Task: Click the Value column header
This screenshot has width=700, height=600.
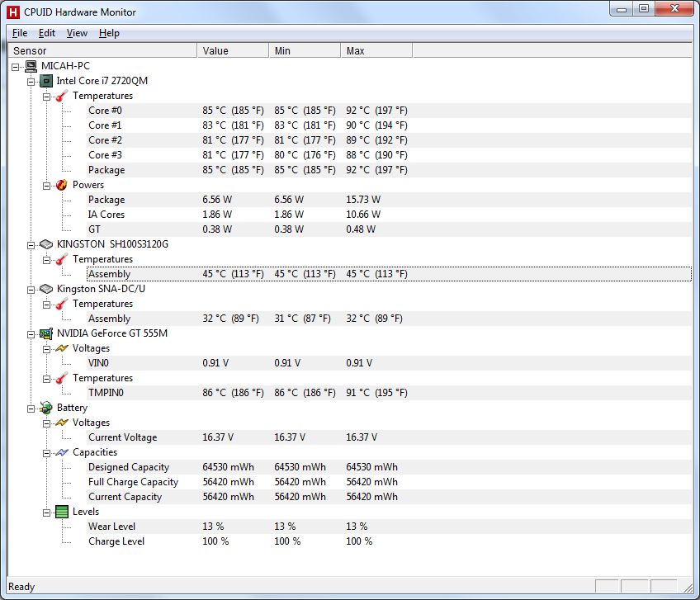Action: (x=233, y=50)
